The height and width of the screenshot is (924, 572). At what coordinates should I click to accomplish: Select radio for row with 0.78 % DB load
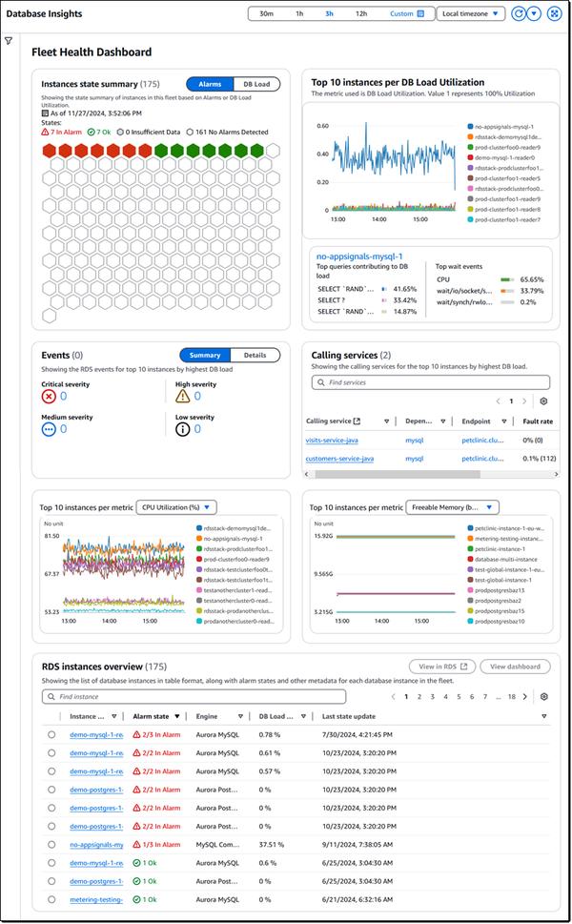point(51,735)
